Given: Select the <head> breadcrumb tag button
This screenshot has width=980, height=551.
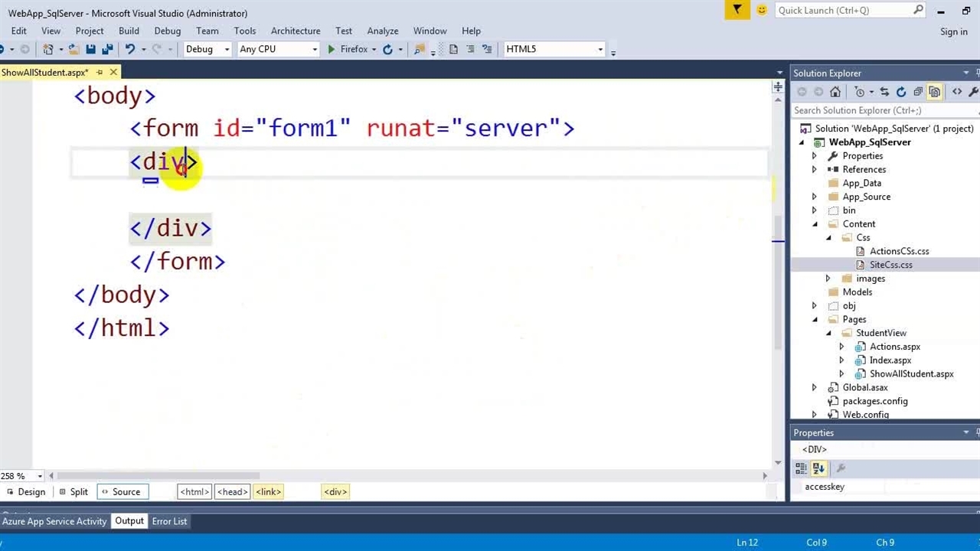Looking at the screenshot, I should point(232,492).
